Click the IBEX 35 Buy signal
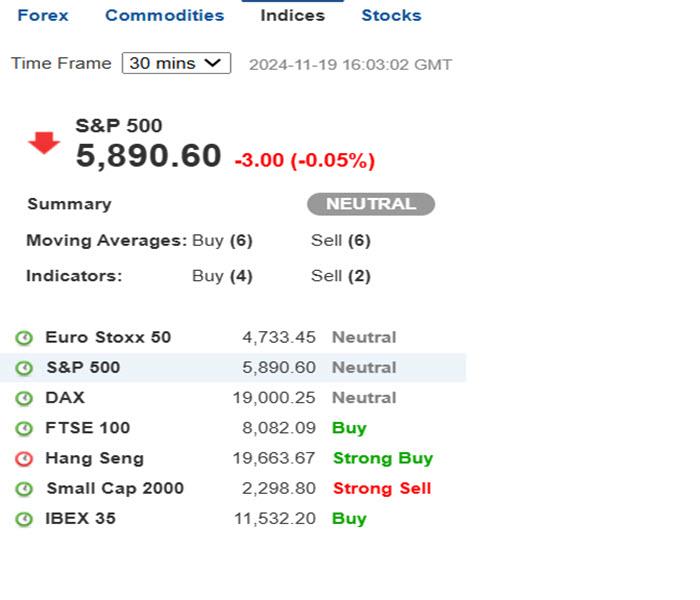Screen dimensions: 700x600 coord(349,518)
